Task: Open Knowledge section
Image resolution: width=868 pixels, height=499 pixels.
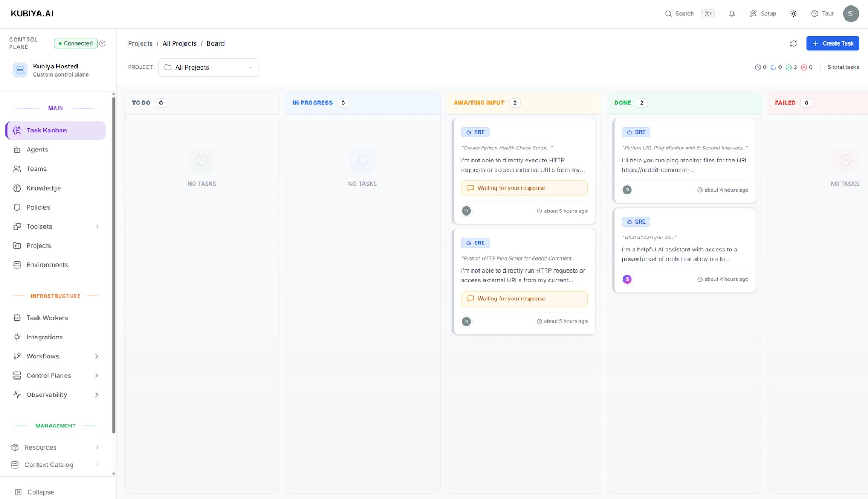Action: pos(56,188)
